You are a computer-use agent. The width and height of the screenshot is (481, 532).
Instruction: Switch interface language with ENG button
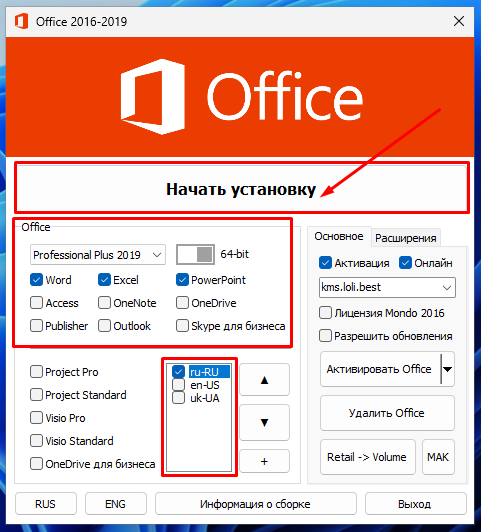click(116, 504)
